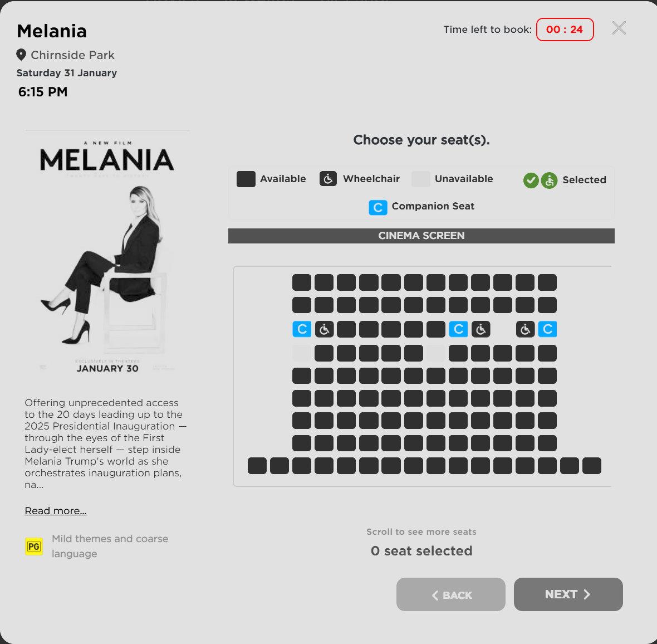The image size is (657, 644).
Task: Go back using the BACK button
Action: (450, 594)
